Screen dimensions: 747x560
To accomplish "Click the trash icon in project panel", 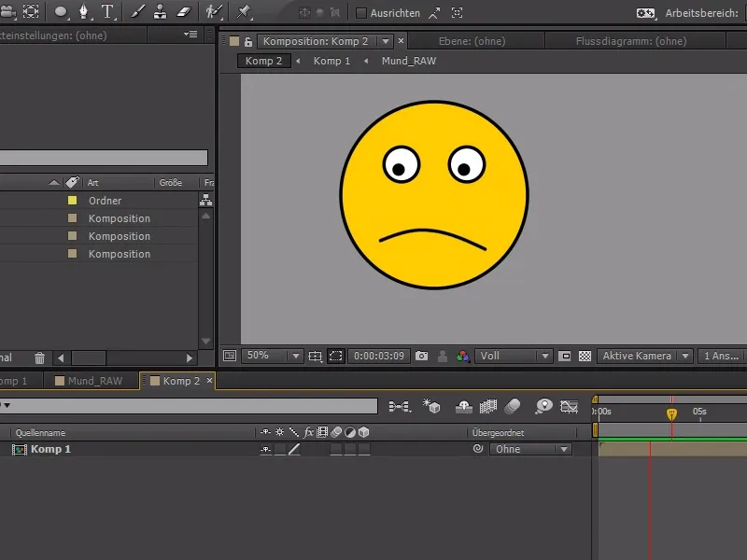I will coord(39,357).
